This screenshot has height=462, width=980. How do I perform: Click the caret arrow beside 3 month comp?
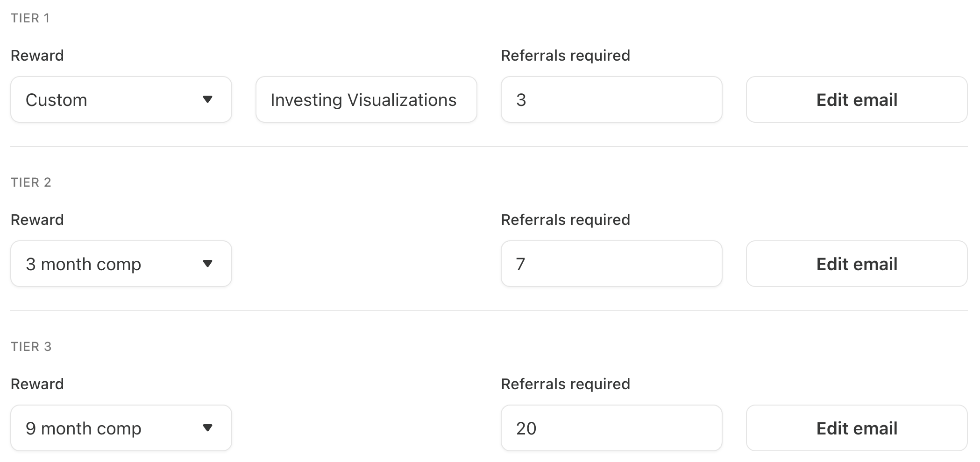[208, 264]
